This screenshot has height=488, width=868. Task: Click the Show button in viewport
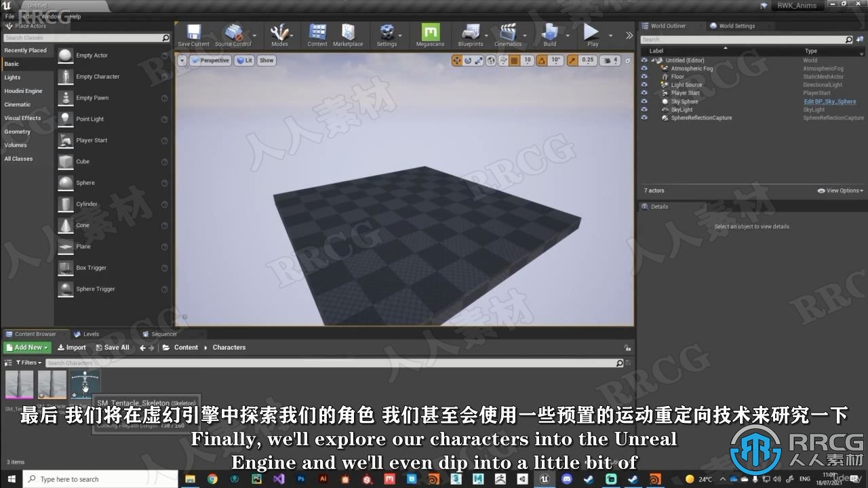point(267,60)
